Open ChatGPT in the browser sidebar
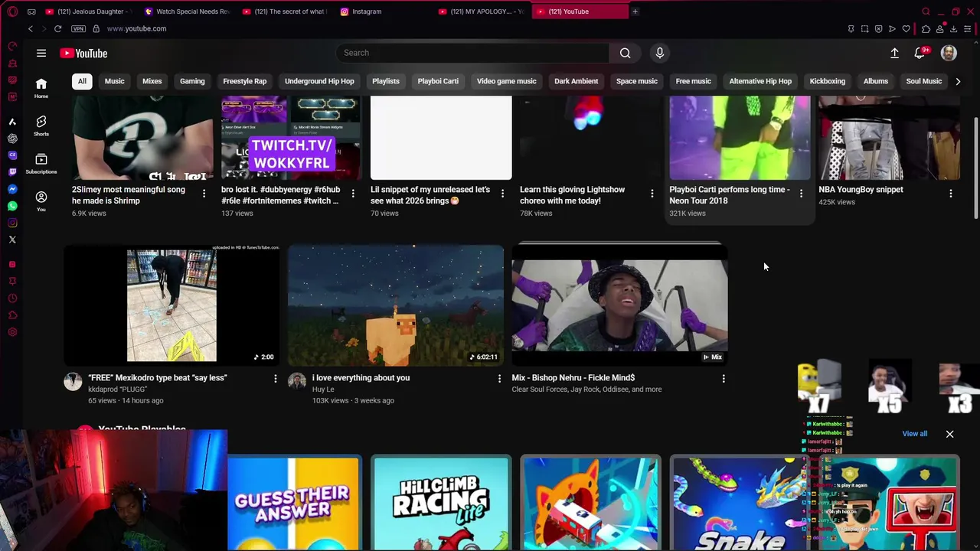This screenshot has height=551, width=980. [12, 139]
